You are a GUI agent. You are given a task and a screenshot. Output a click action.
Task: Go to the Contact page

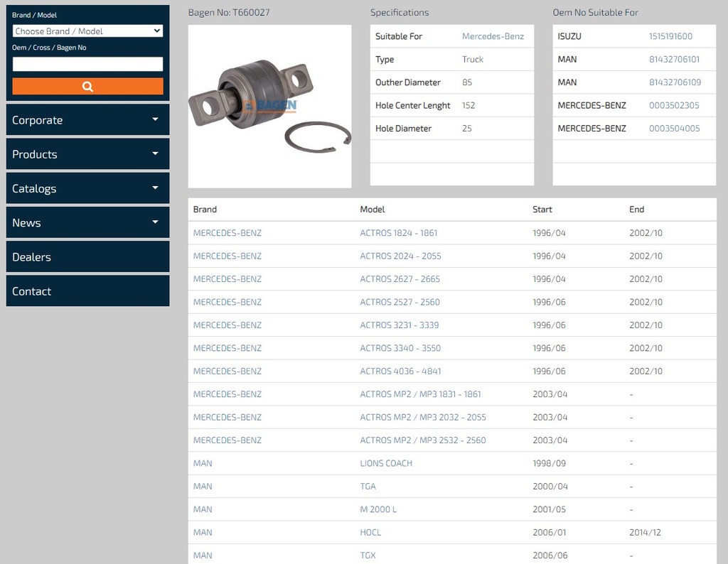pyautogui.click(x=87, y=291)
